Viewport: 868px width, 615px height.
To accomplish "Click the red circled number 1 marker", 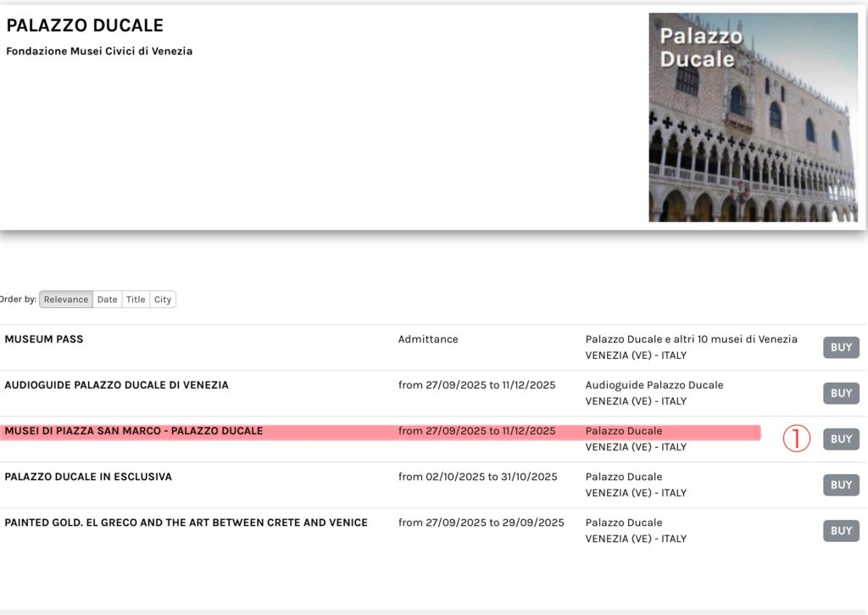I will (796, 439).
